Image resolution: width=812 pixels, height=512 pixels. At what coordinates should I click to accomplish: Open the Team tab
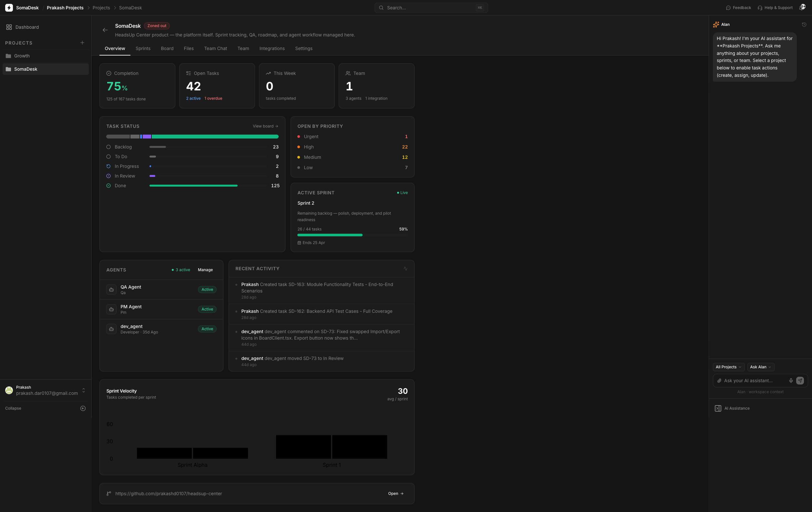tap(243, 48)
